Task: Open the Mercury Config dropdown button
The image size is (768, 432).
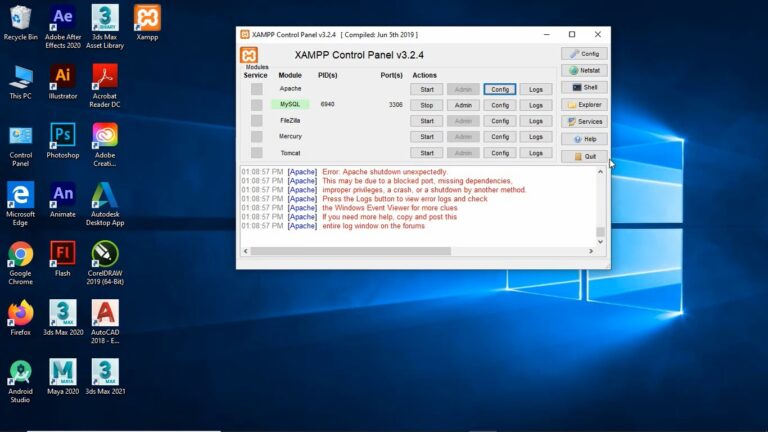Action: point(500,137)
